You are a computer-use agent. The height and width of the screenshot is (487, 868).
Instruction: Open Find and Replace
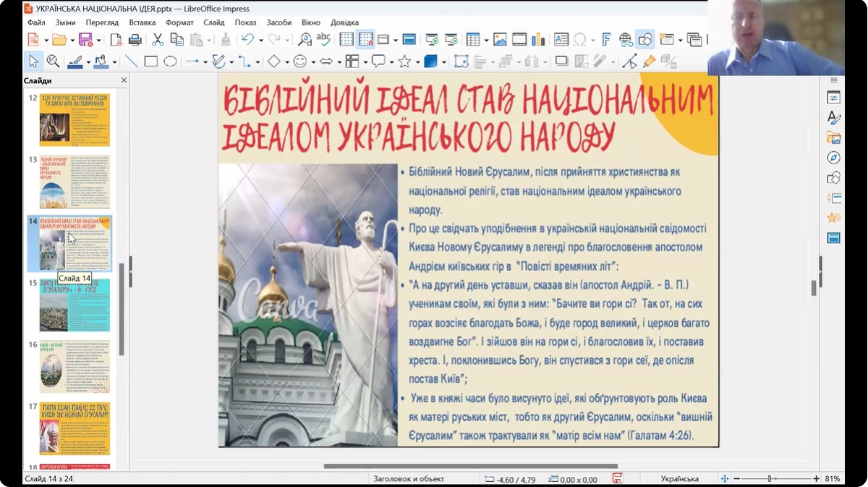click(x=305, y=40)
